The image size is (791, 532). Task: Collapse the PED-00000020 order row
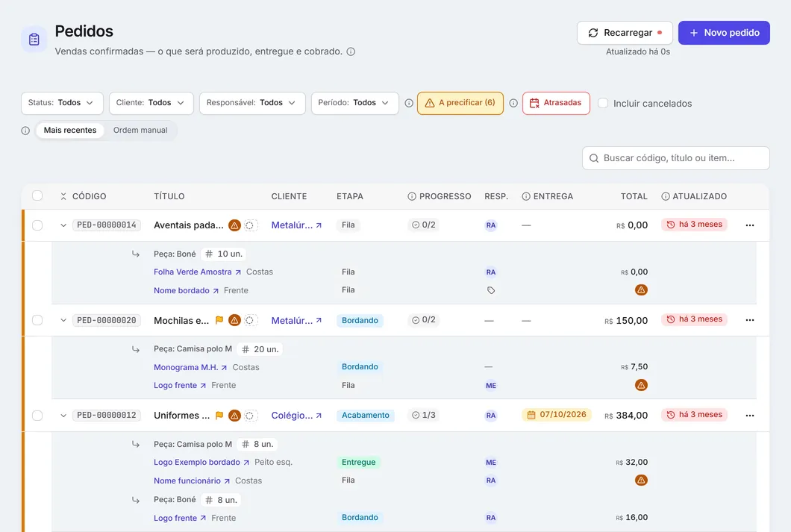pos(63,320)
